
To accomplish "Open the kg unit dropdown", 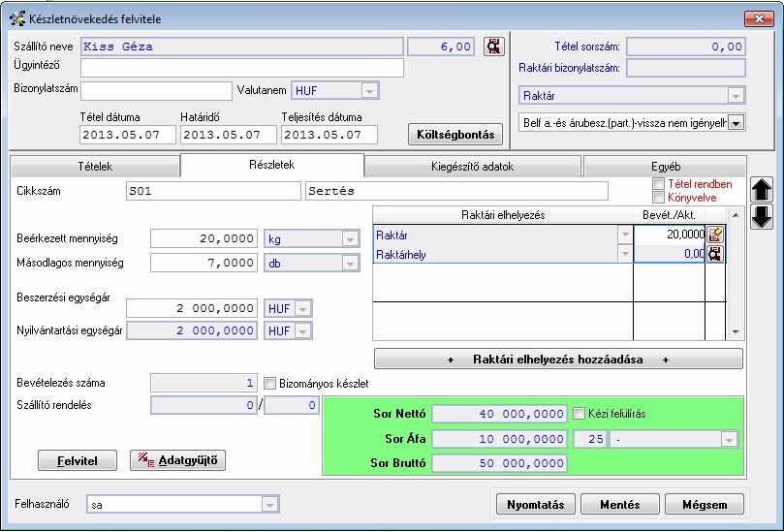I will 351,239.
